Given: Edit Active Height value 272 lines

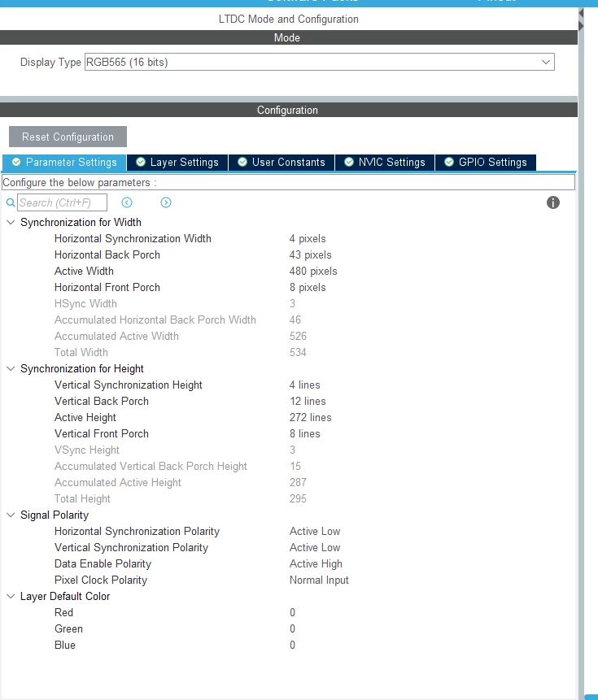Looking at the screenshot, I should tap(310, 417).
